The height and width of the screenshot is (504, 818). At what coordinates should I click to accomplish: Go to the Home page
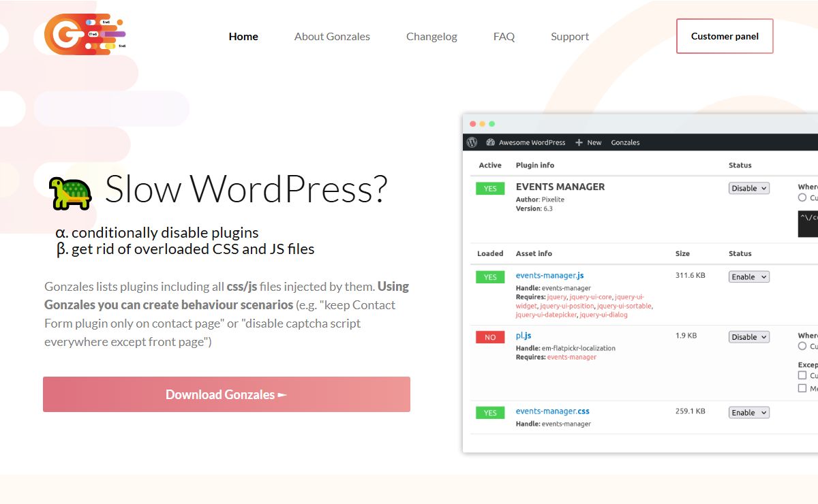coord(243,37)
